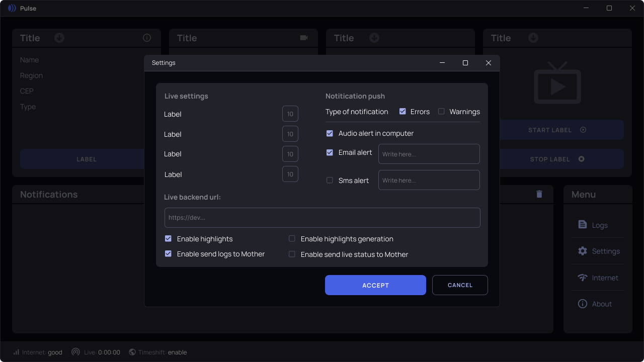The height and width of the screenshot is (362, 644).
Task: Click the first Label number field
Action: 290,114
